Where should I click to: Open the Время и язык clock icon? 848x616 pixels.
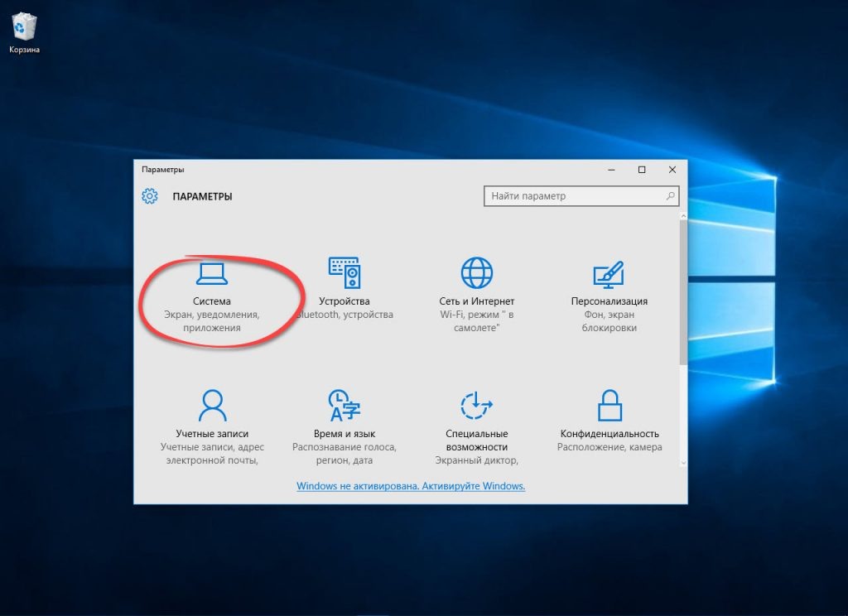coord(344,405)
